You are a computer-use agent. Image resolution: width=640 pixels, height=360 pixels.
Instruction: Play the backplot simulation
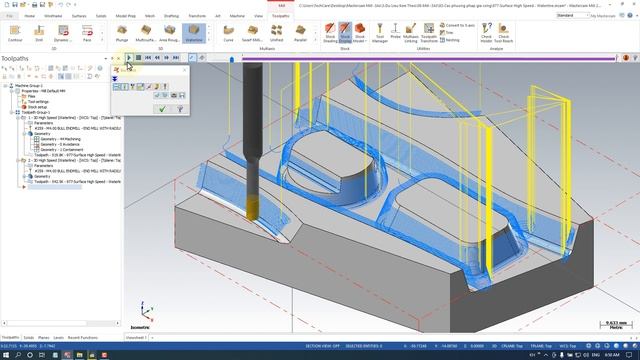(x=129, y=58)
